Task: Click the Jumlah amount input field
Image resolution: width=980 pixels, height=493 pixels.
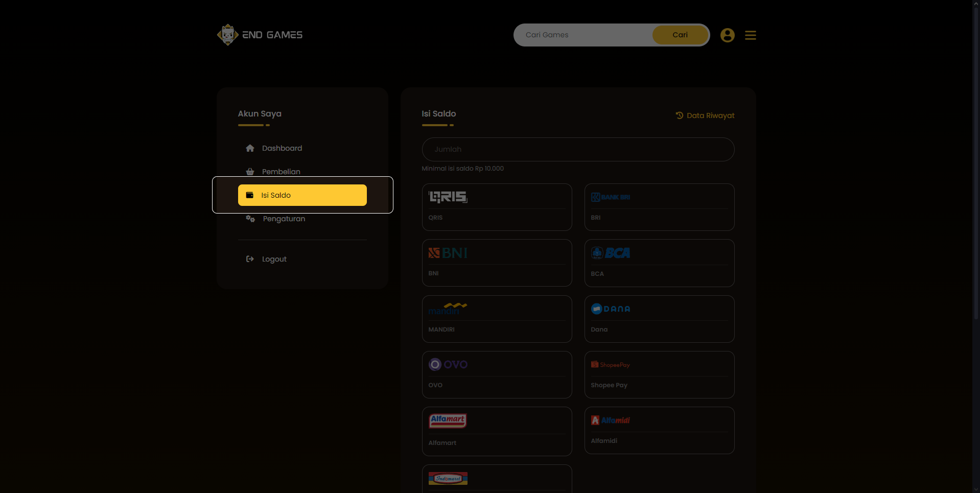Action: (x=578, y=149)
